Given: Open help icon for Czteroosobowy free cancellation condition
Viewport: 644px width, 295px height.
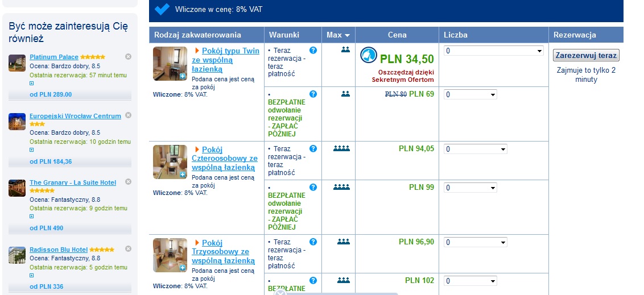Looking at the screenshot, I should tap(313, 187).
